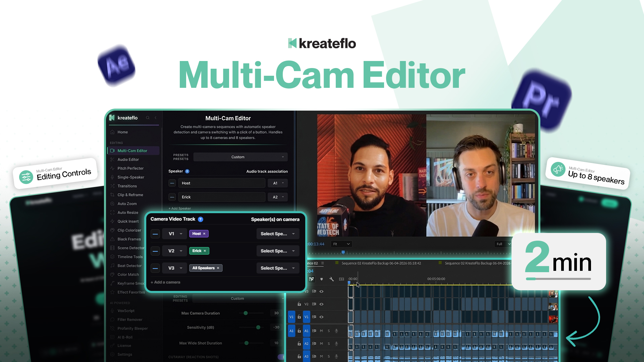The height and width of the screenshot is (362, 644).
Task: Hide the V2 track with the eye icon
Action: pos(321,304)
